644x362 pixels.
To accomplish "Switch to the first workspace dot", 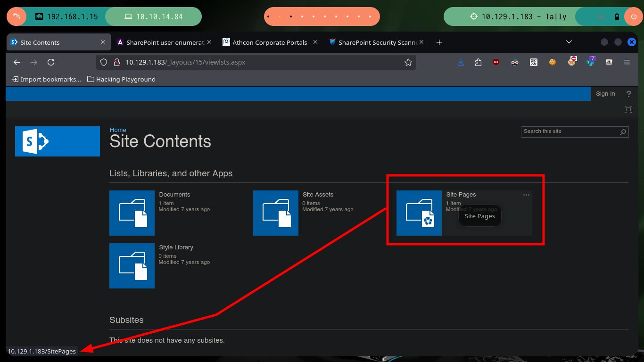I will (x=268, y=16).
